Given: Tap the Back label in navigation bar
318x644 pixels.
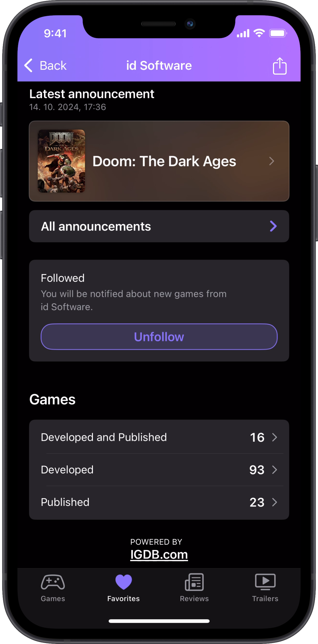Looking at the screenshot, I should pos(53,66).
